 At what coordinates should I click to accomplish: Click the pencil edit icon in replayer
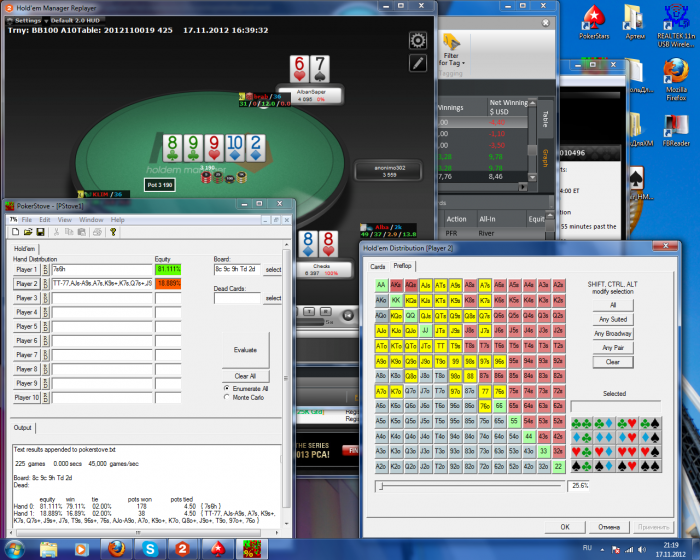click(x=418, y=63)
